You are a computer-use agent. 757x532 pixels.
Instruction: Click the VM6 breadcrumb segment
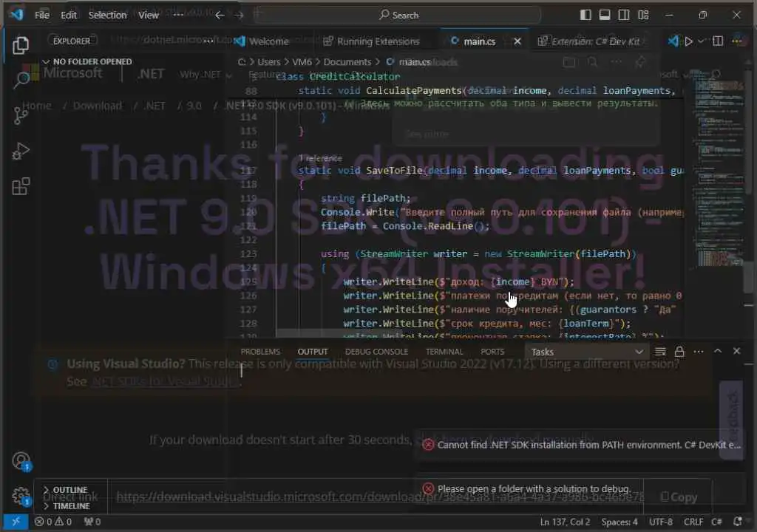[302, 62]
